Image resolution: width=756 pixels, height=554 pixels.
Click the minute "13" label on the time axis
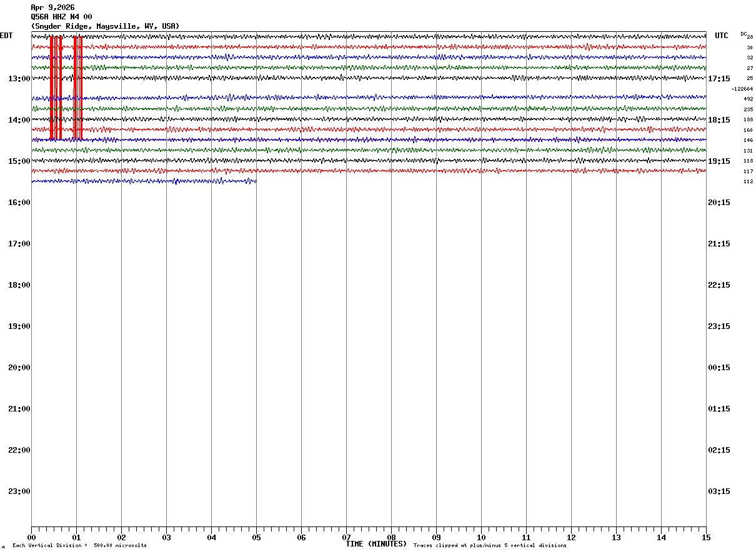point(616,538)
